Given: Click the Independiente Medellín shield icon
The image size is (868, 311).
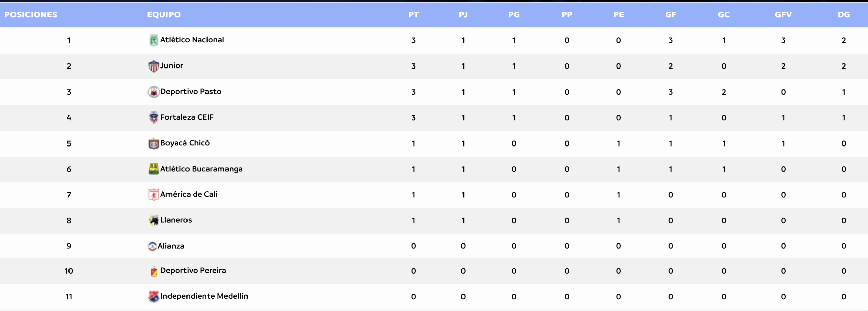Looking at the screenshot, I should click(x=154, y=297).
